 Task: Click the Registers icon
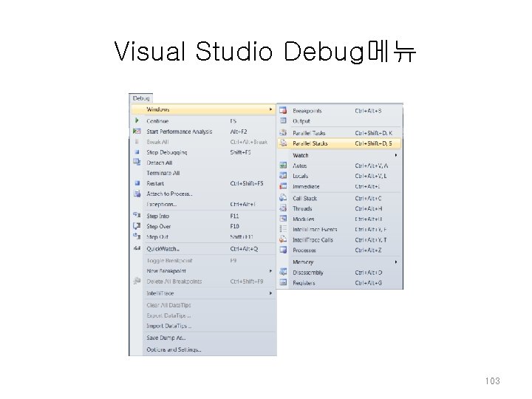(283, 282)
